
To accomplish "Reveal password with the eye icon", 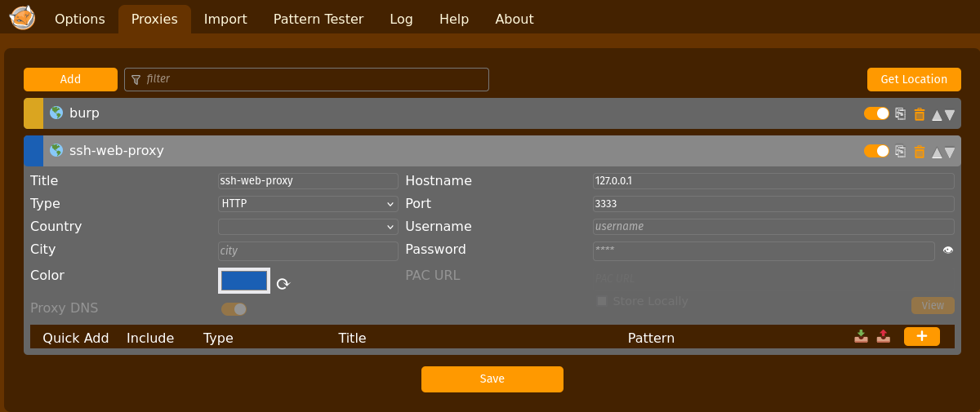I will (x=948, y=250).
